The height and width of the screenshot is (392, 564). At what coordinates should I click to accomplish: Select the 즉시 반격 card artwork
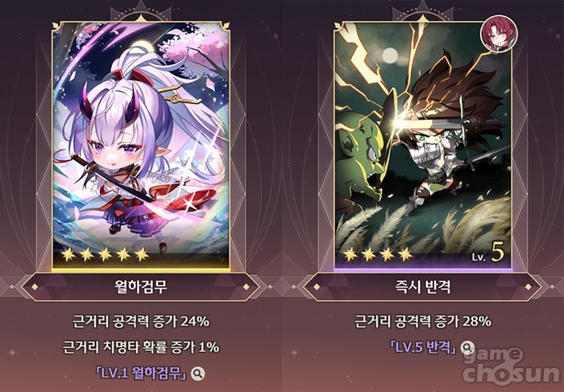point(423,145)
